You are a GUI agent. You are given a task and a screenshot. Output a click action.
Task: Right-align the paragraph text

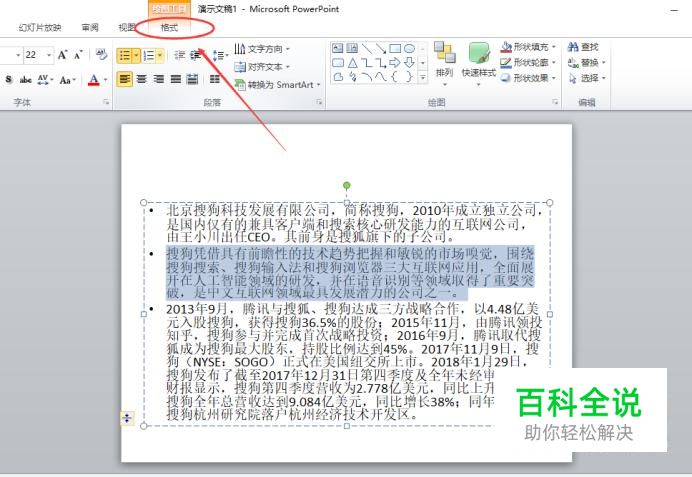pos(158,79)
